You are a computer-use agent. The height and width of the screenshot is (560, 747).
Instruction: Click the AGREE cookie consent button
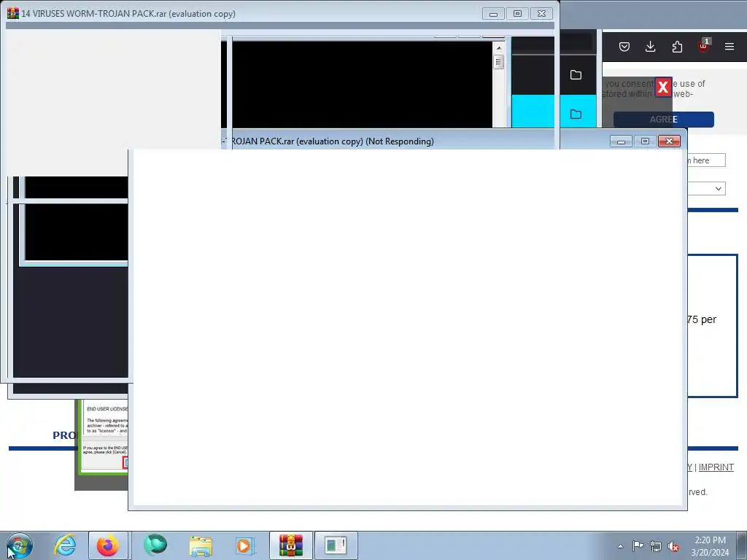664,120
